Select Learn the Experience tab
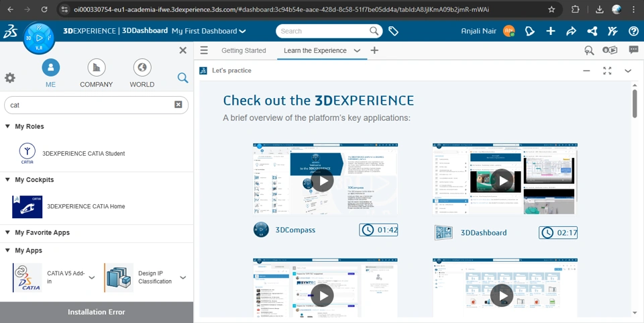This screenshot has width=644, height=323. pyautogui.click(x=315, y=50)
